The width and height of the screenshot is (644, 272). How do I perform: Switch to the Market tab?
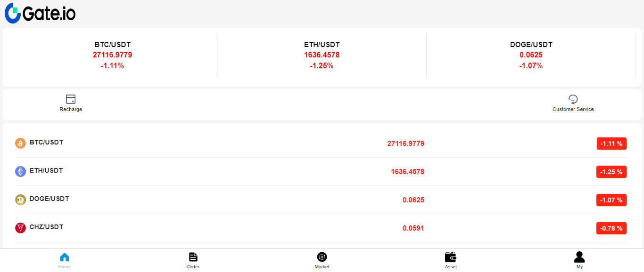[x=322, y=260]
